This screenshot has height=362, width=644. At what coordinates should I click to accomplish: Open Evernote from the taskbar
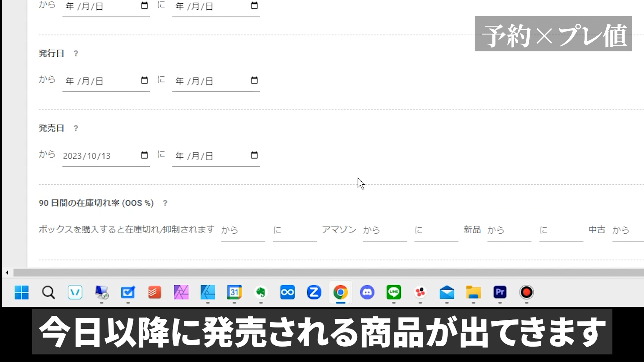click(261, 292)
